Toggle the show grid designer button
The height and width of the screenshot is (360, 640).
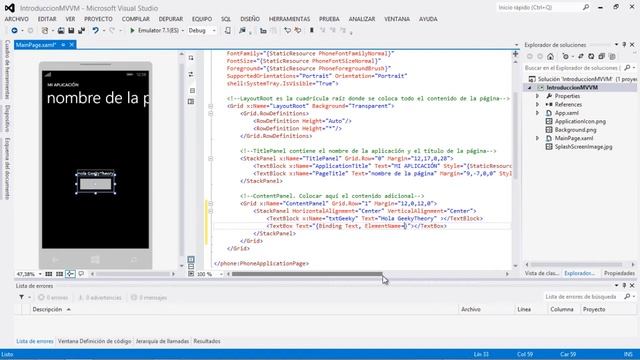point(49,274)
